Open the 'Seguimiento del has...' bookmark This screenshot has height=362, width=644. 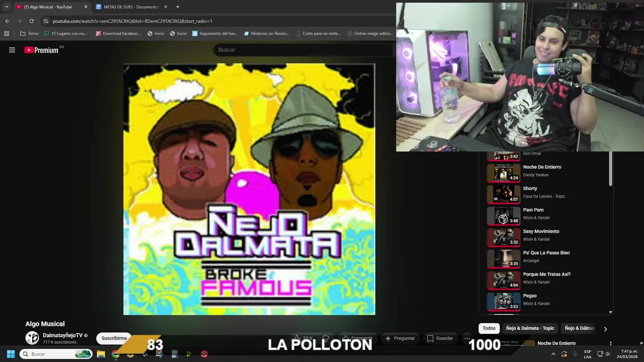215,34
